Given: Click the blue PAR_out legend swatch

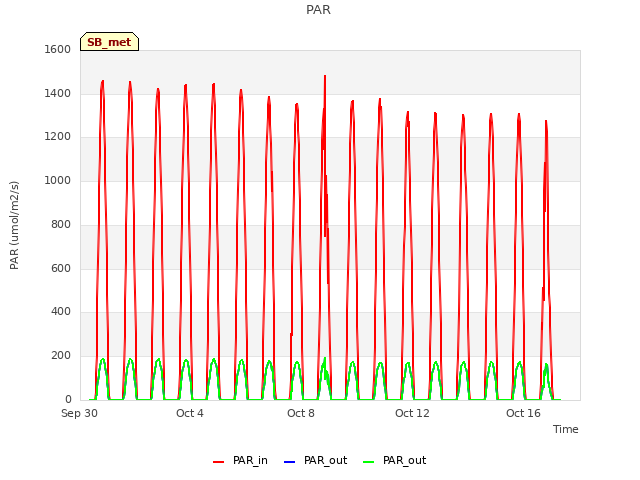Looking at the screenshot, I should [289, 462].
